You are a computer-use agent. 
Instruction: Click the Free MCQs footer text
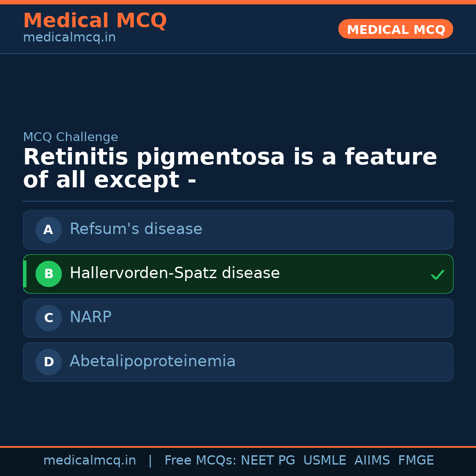click(201, 461)
